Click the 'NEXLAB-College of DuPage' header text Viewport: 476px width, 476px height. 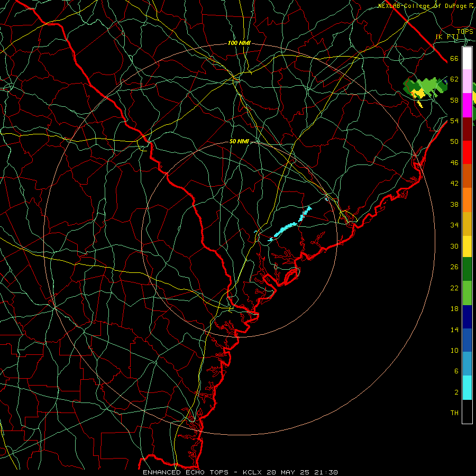point(423,6)
